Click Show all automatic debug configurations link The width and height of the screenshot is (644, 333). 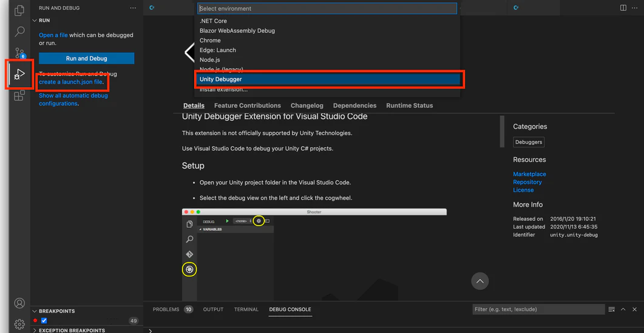tap(73, 99)
